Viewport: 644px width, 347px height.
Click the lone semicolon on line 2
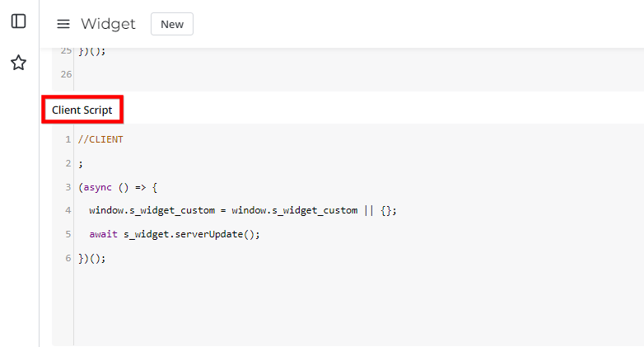click(x=81, y=163)
